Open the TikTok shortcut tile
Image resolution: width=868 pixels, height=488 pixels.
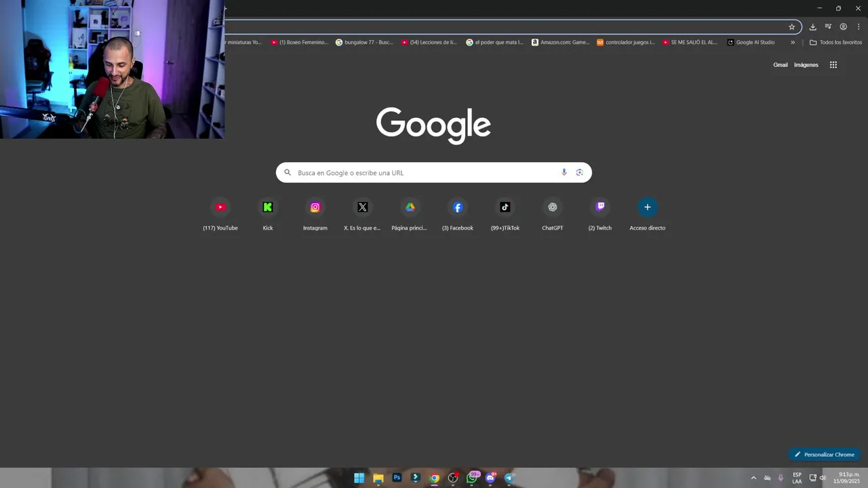pos(505,216)
